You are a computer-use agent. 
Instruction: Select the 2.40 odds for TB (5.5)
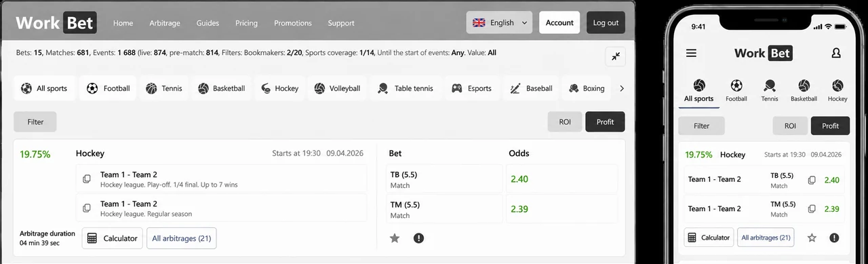(561, 179)
